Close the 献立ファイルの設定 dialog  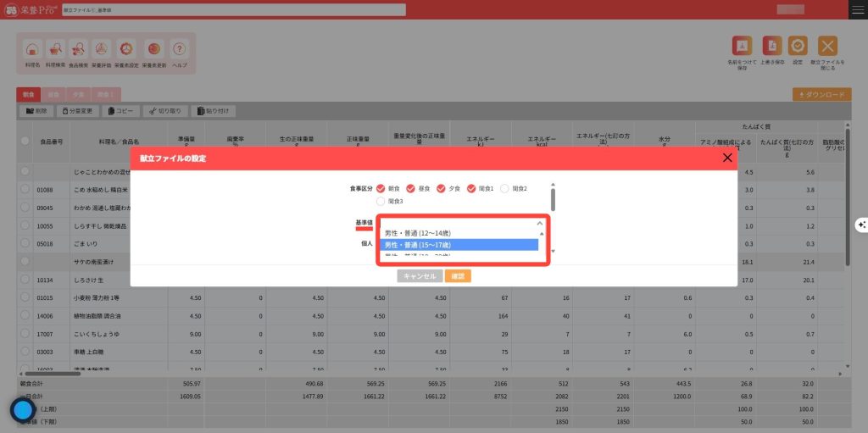[726, 158]
